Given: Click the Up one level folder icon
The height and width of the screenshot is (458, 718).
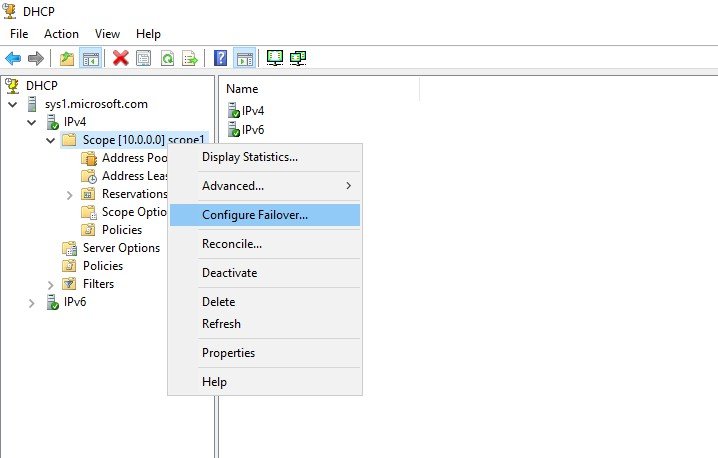Looking at the screenshot, I should 67,58.
